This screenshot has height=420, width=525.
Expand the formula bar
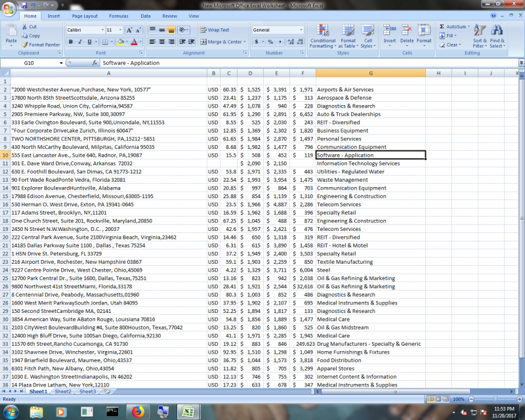(521, 62)
